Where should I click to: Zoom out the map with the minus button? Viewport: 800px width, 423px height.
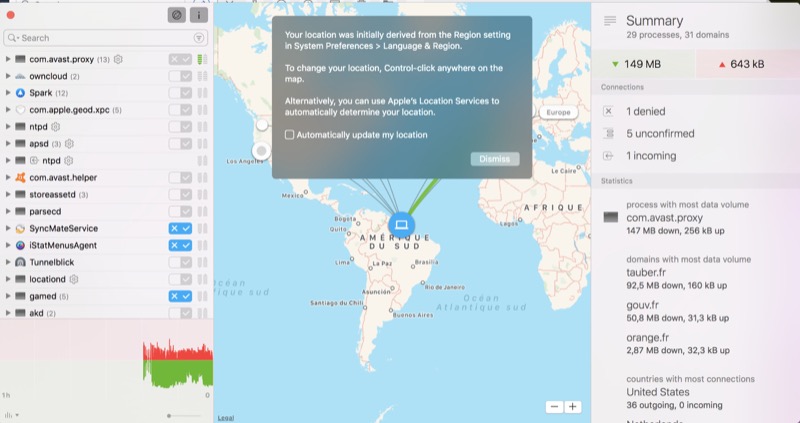coord(554,407)
